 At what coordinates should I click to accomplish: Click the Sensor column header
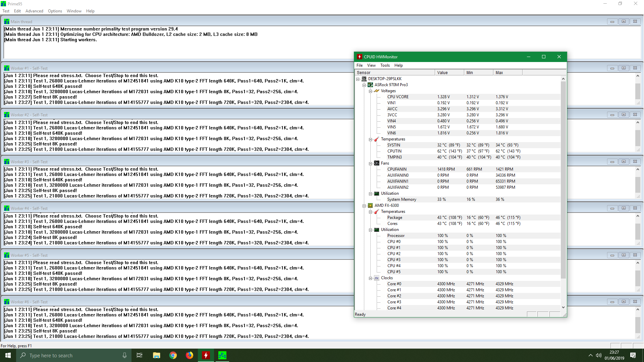(394, 72)
